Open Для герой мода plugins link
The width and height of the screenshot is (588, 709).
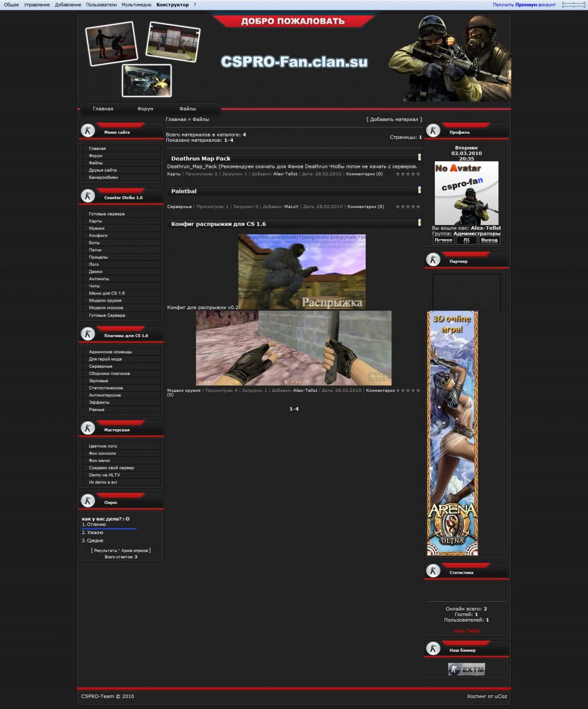[x=105, y=359]
